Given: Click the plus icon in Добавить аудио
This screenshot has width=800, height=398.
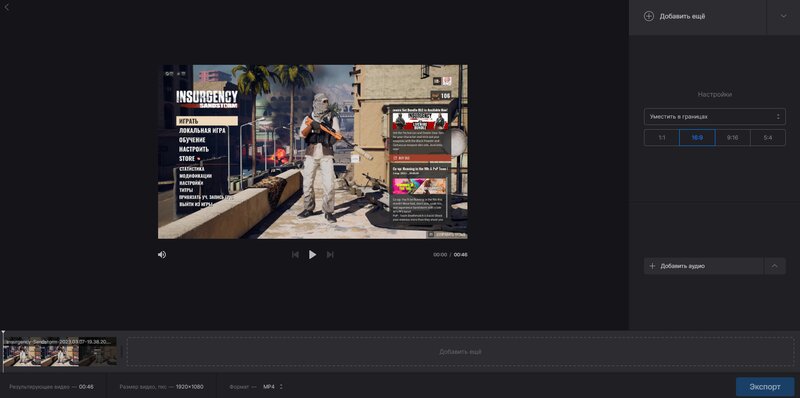Looking at the screenshot, I should pos(652,266).
